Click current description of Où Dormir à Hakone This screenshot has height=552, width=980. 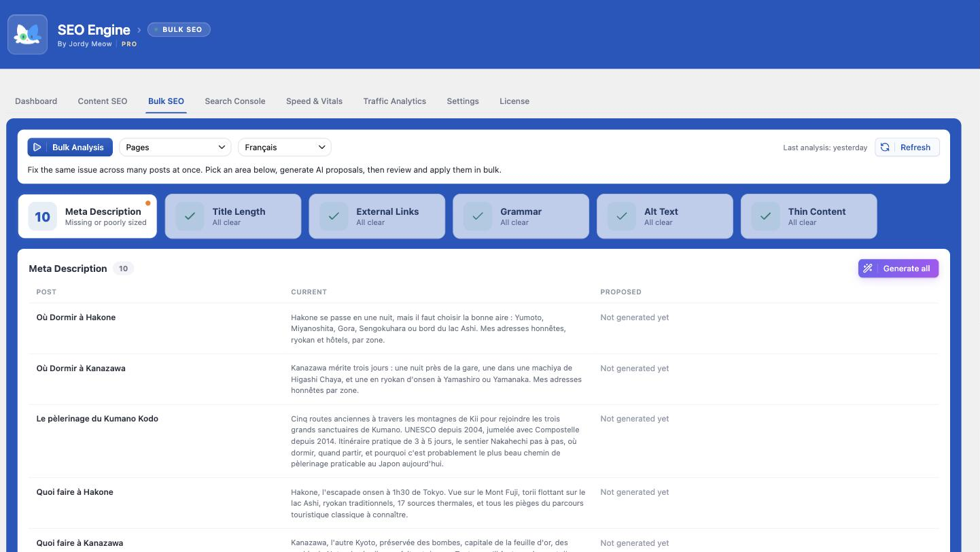point(429,328)
